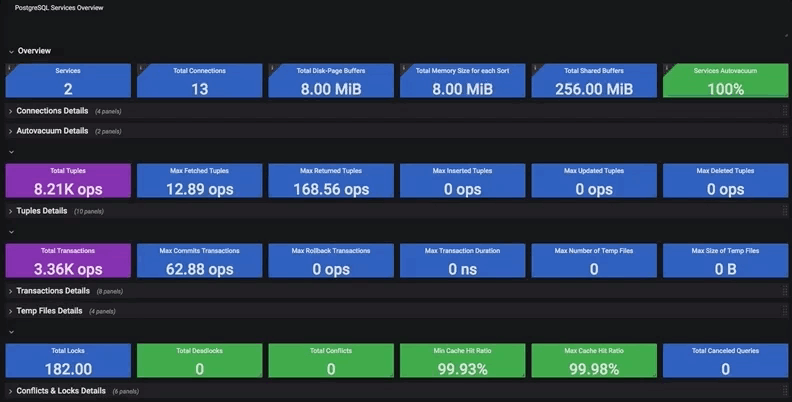Image resolution: width=792 pixels, height=402 pixels.
Task: Collapse the Overview row
Action: tap(11, 51)
